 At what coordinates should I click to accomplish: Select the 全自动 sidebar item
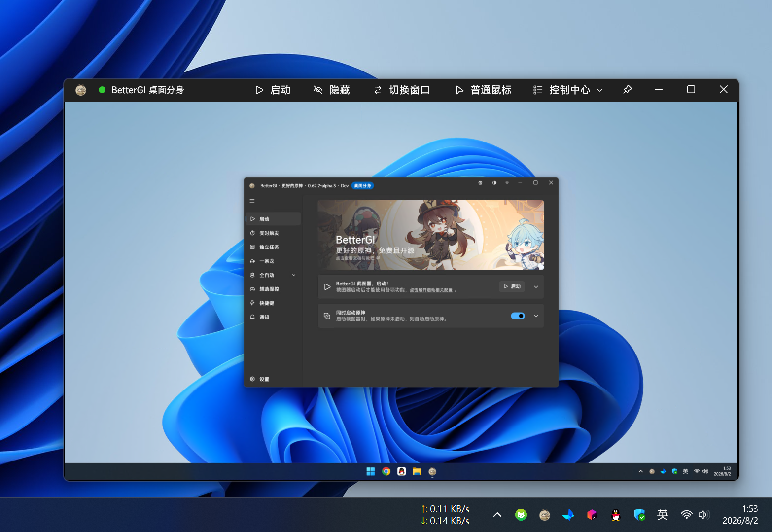pos(273,275)
